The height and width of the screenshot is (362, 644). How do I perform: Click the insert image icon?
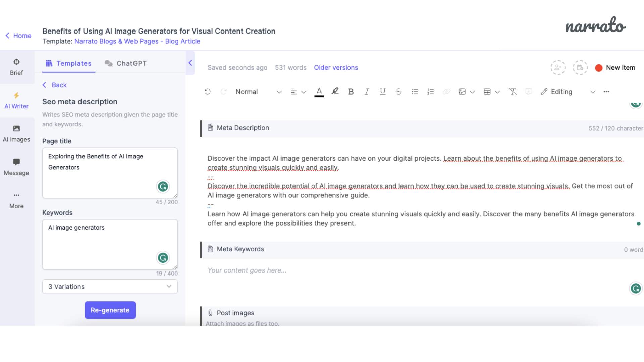tap(462, 92)
